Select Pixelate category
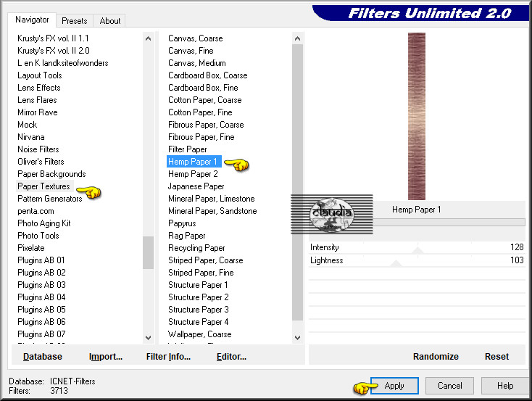 tap(31, 248)
